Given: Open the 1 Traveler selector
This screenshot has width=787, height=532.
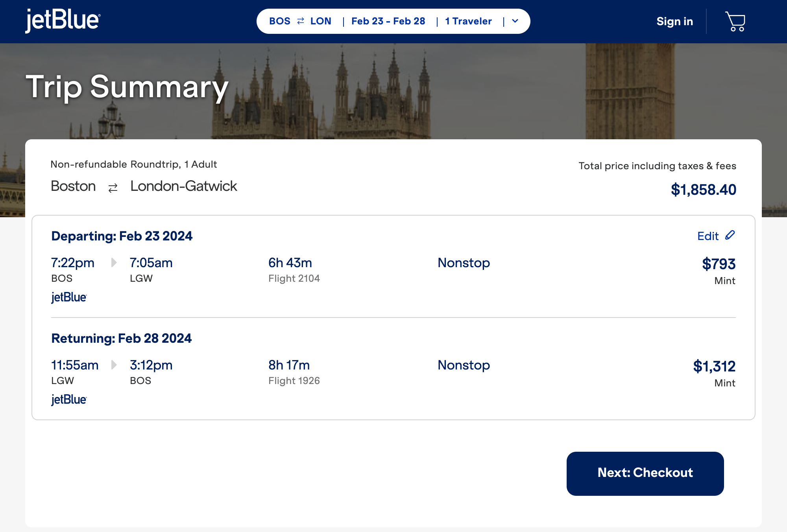Looking at the screenshot, I should [x=468, y=21].
